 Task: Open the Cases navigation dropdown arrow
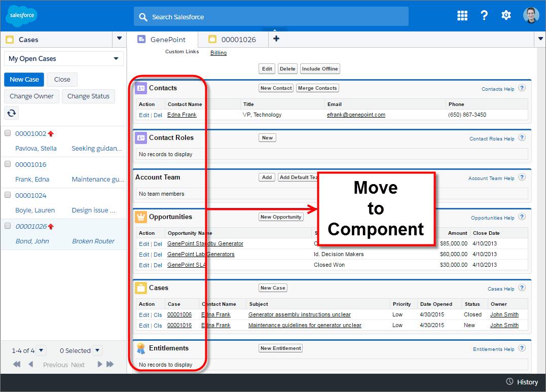(x=120, y=39)
